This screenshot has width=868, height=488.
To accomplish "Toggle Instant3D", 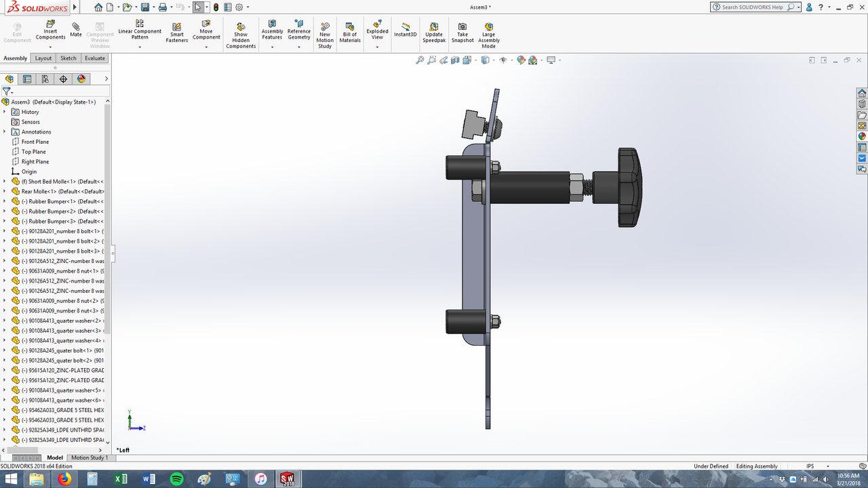I will point(406,29).
